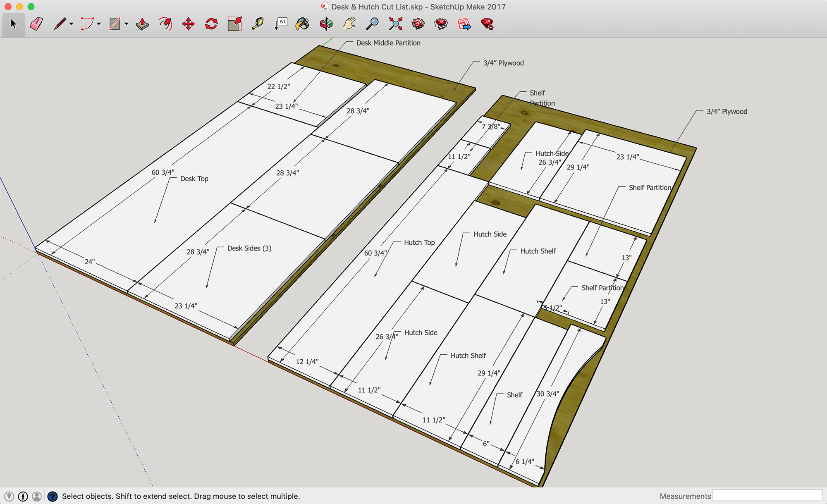Image resolution: width=827 pixels, height=504 pixels.
Task: Open the Instructor help question icon
Action: pos(53,496)
